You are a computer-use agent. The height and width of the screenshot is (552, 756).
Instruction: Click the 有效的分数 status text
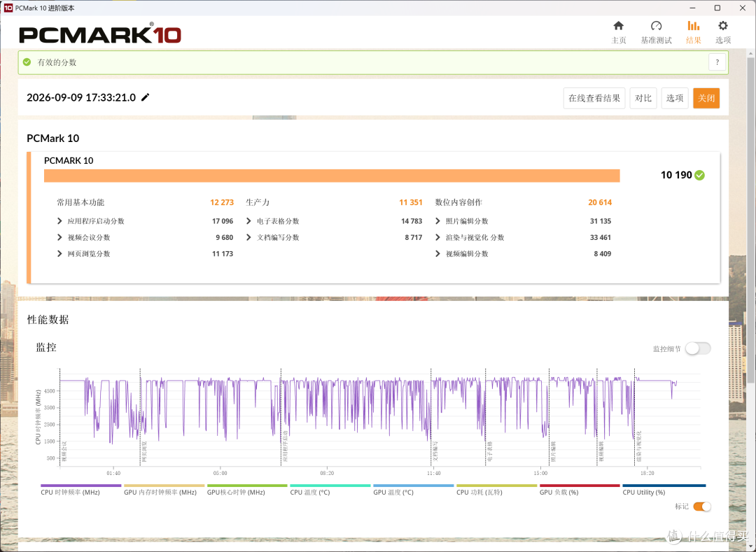(x=57, y=62)
